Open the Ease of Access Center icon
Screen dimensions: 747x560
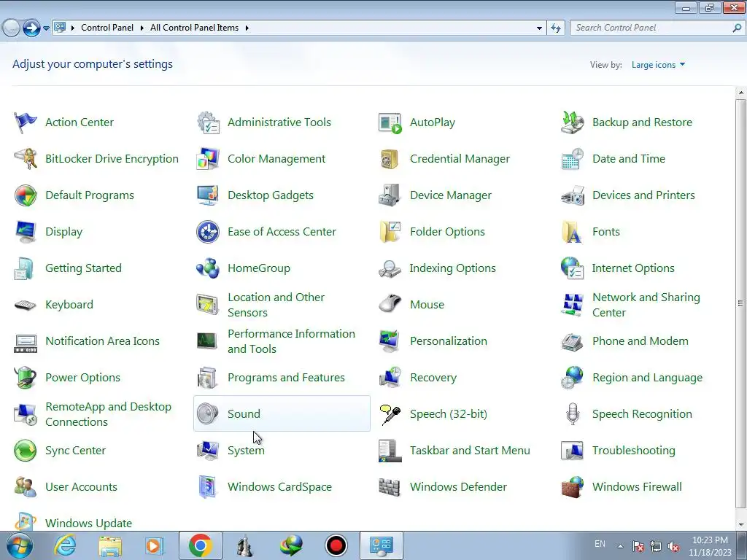pos(208,232)
